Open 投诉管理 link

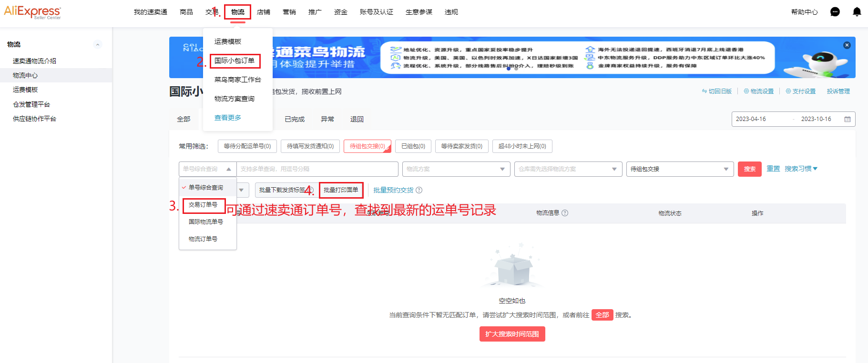838,91
